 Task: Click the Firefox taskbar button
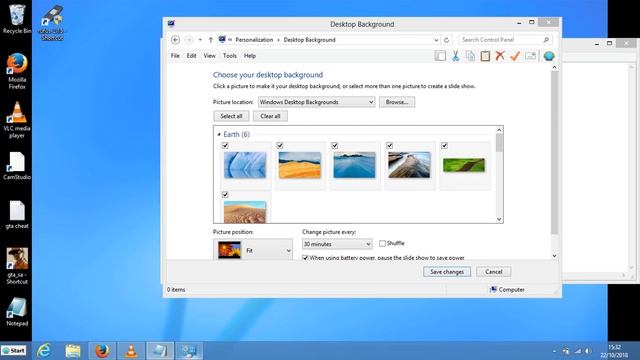pyautogui.click(x=102, y=351)
